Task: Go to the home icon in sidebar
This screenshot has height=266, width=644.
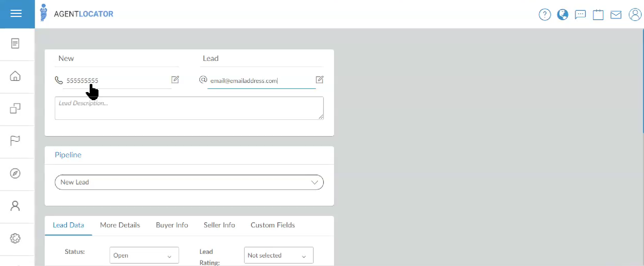Action: pos(15,76)
